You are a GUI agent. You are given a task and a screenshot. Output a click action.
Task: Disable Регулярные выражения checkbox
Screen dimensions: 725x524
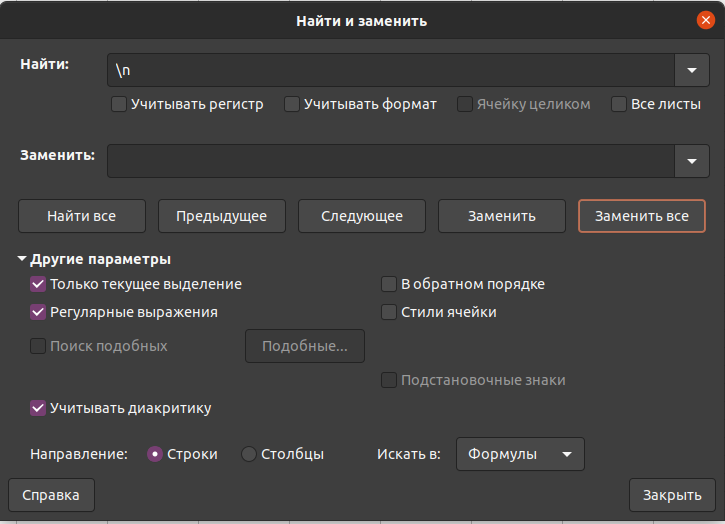(x=38, y=312)
